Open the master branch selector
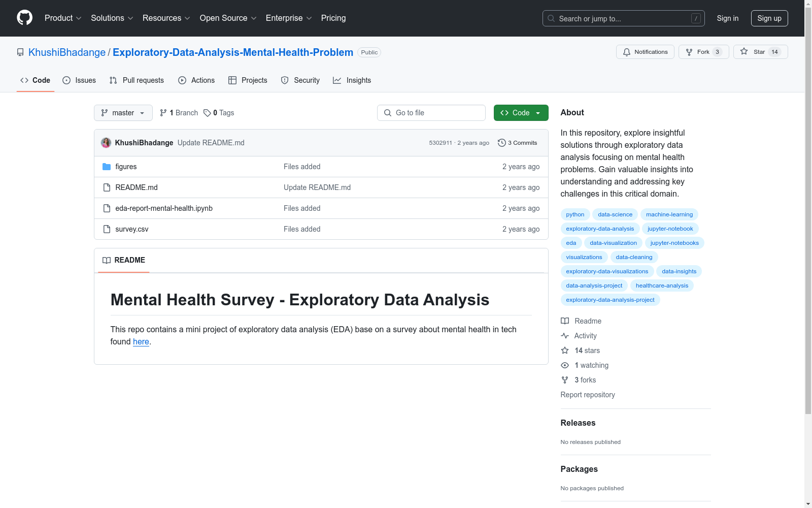The image size is (812, 508). [123, 113]
